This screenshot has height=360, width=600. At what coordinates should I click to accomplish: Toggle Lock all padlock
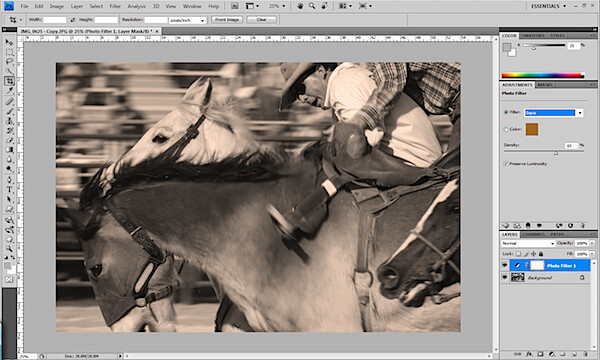pyautogui.click(x=541, y=254)
